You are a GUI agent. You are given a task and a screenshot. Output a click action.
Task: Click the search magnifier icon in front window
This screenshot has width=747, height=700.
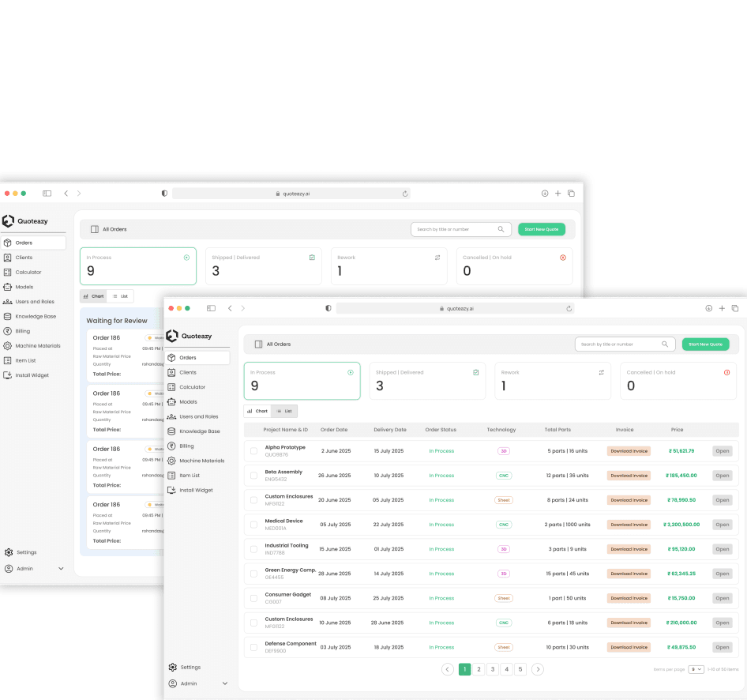[x=665, y=344]
